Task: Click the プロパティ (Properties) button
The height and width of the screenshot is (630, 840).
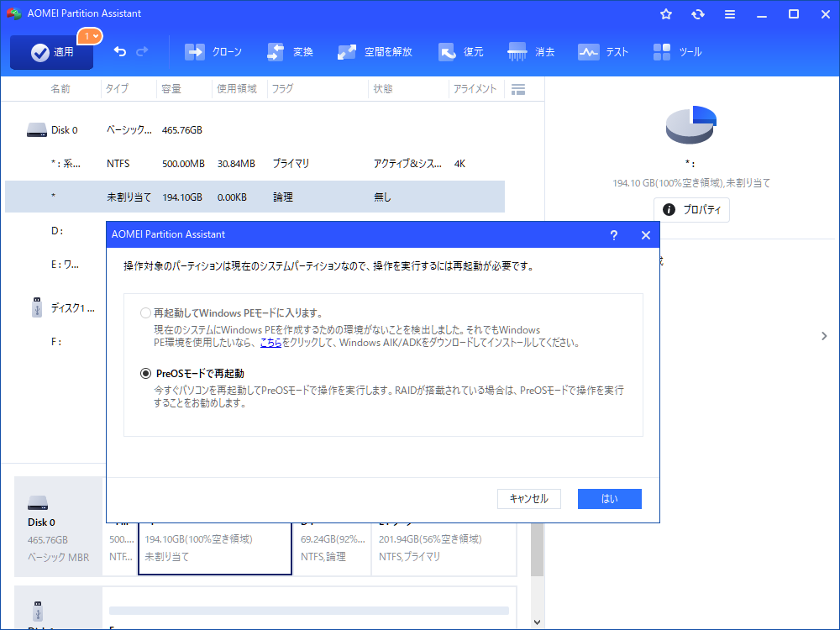Action: click(691, 209)
